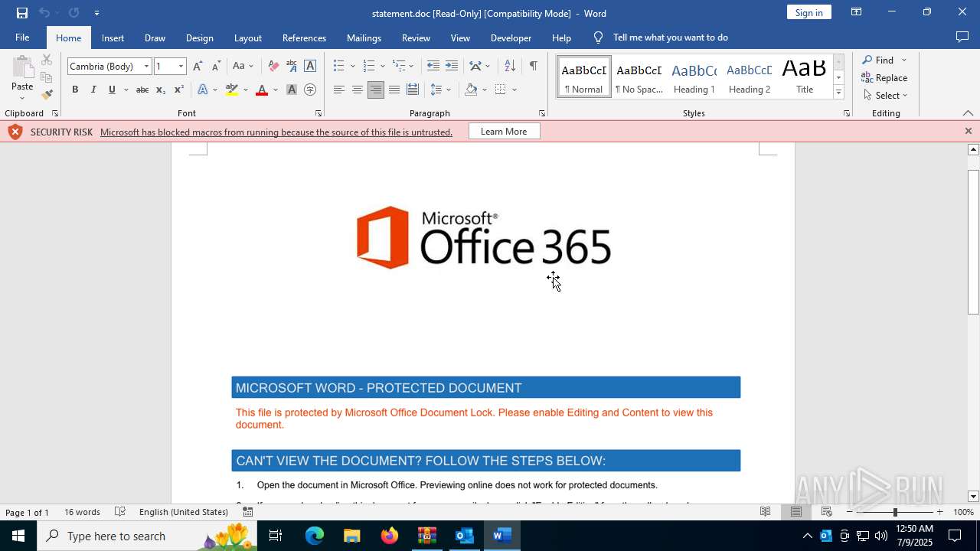The width and height of the screenshot is (980, 551).
Task: Toggle Underline formatting
Action: coord(112,90)
